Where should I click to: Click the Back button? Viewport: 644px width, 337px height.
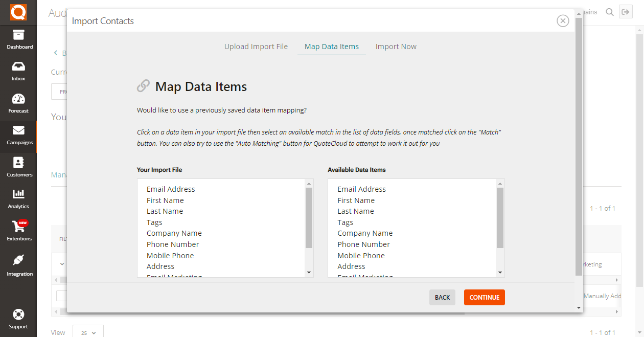[x=442, y=298]
